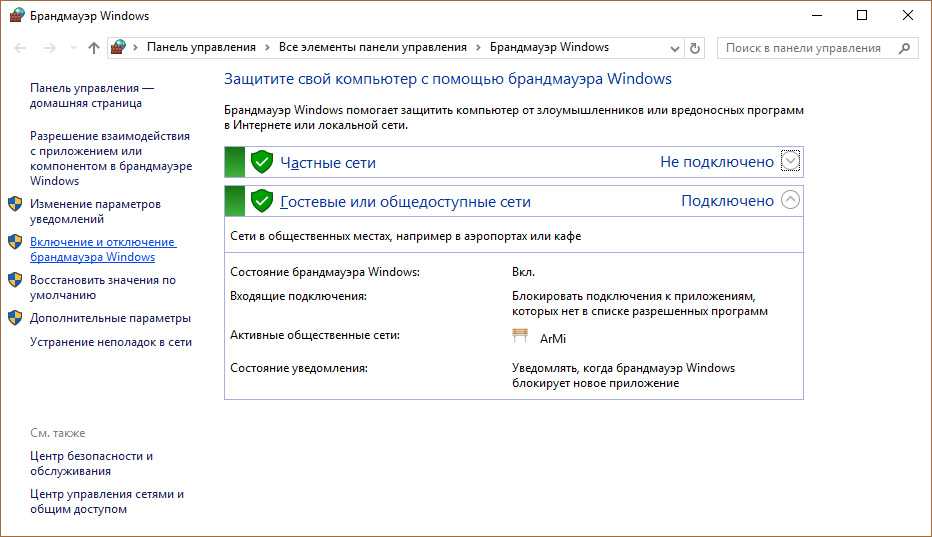Click 'Состояние уведомления:' label
932x537 pixels.
[299, 368]
